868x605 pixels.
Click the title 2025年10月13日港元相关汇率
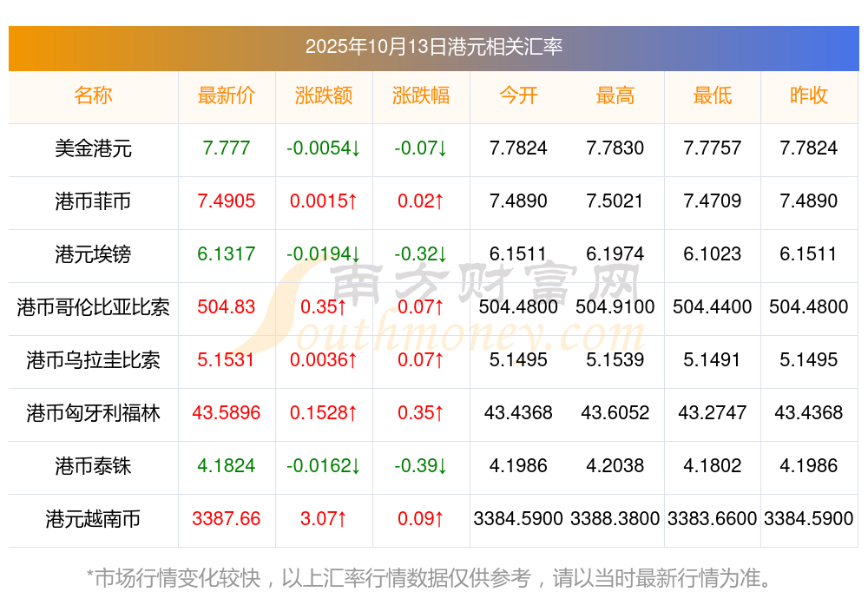coord(433,47)
